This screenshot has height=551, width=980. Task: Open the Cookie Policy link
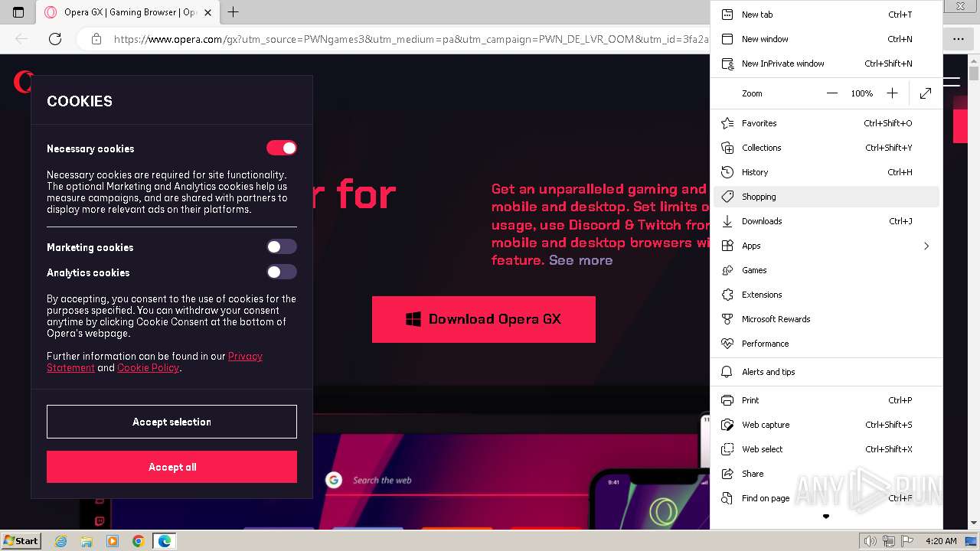tap(148, 368)
